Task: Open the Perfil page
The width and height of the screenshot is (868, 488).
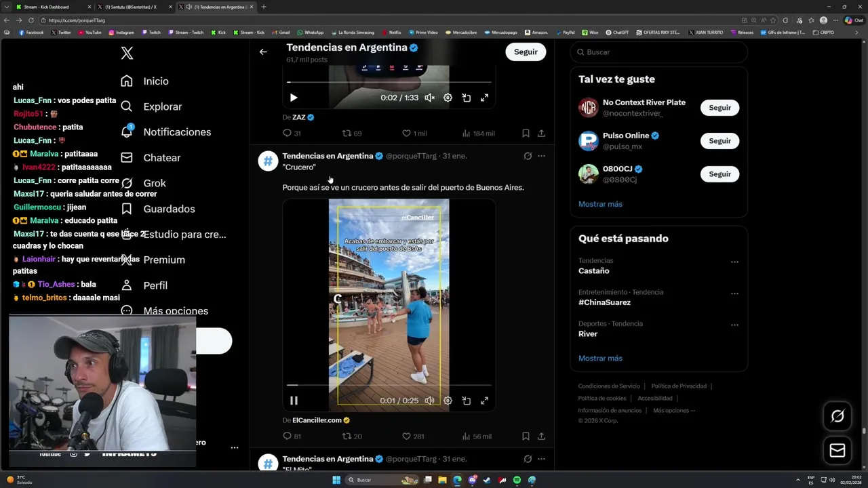Action: coord(144,285)
